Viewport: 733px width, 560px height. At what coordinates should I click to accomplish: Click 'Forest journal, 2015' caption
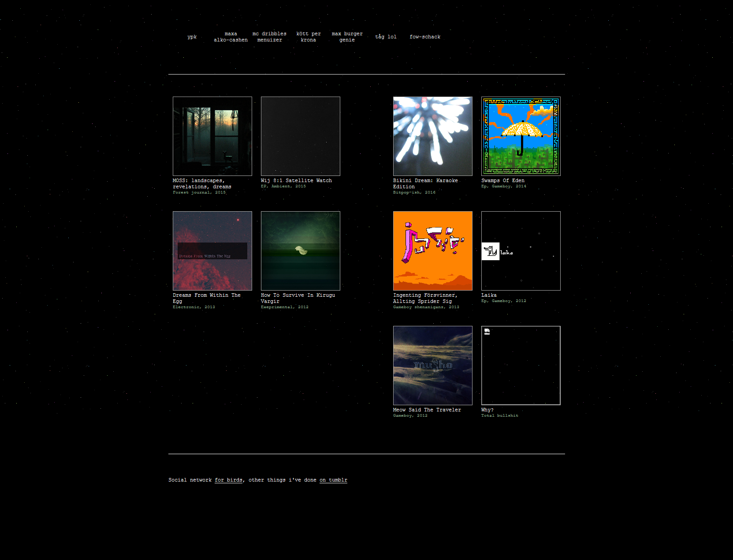point(199,192)
